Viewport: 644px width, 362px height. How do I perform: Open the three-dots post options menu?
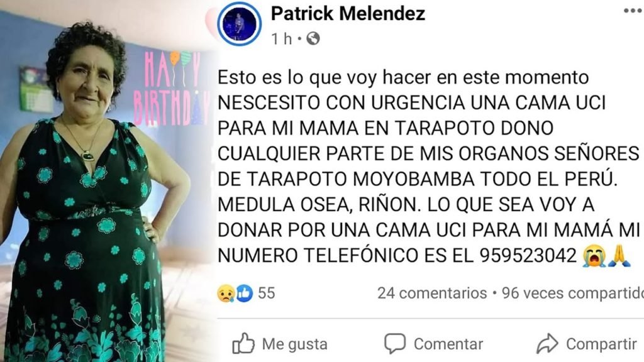pos(633,11)
